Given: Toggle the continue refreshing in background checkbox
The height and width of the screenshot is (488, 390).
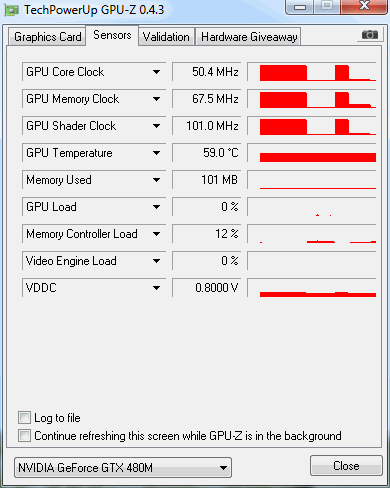Looking at the screenshot, I should 24,435.
